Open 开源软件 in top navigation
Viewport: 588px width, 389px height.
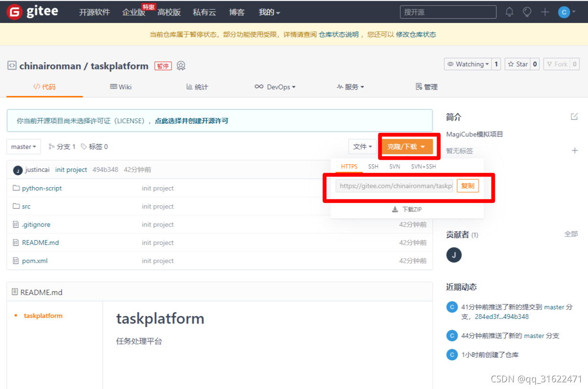[95, 12]
